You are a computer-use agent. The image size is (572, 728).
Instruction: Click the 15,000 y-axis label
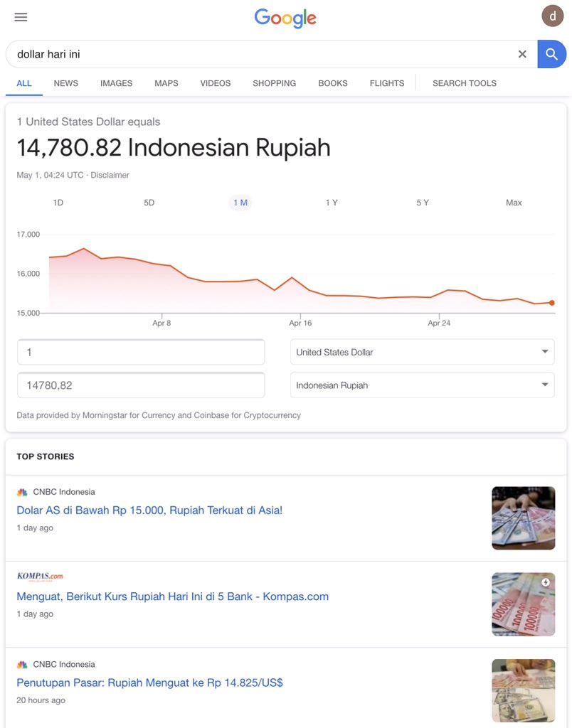pos(28,314)
